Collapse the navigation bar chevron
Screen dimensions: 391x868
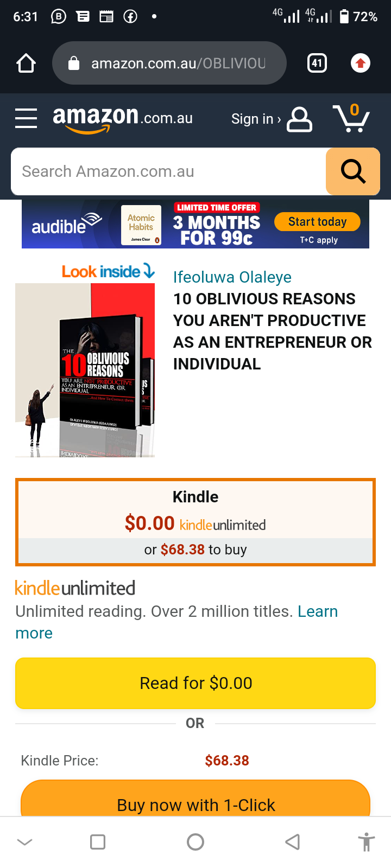(25, 842)
